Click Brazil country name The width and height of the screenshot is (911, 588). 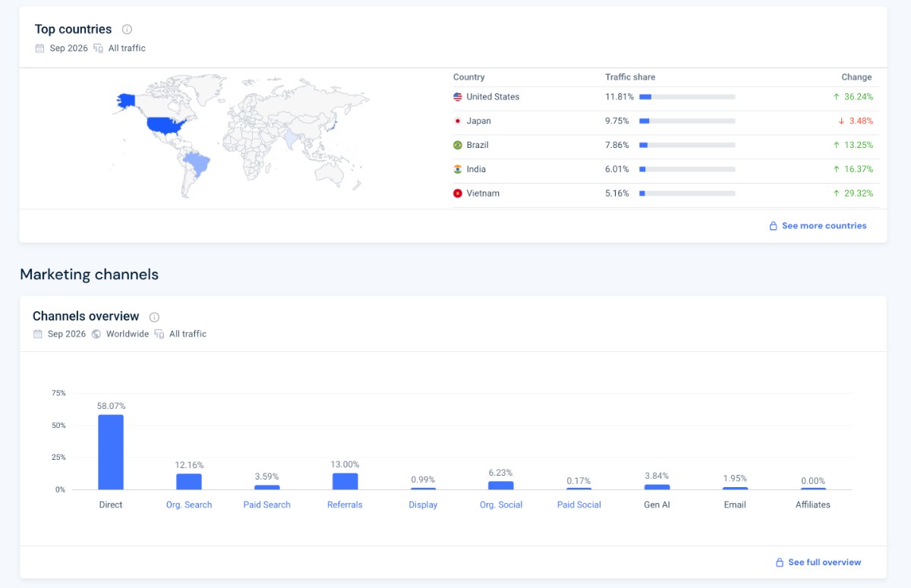pyautogui.click(x=478, y=145)
